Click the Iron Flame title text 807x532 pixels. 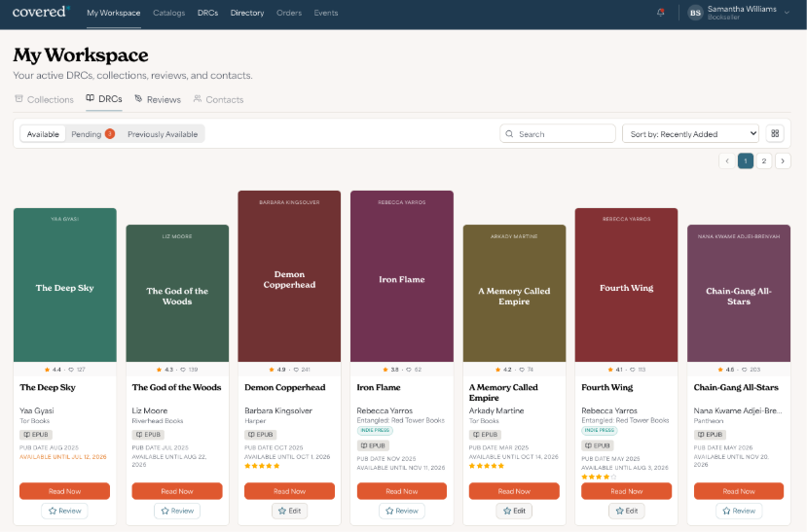[379, 387]
